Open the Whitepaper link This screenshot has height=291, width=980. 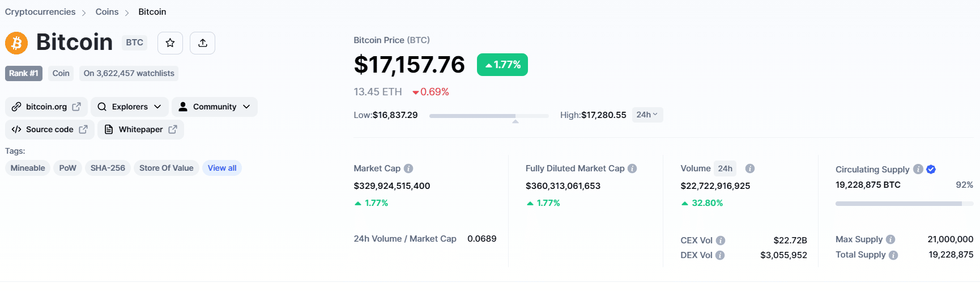[x=141, y=129]
